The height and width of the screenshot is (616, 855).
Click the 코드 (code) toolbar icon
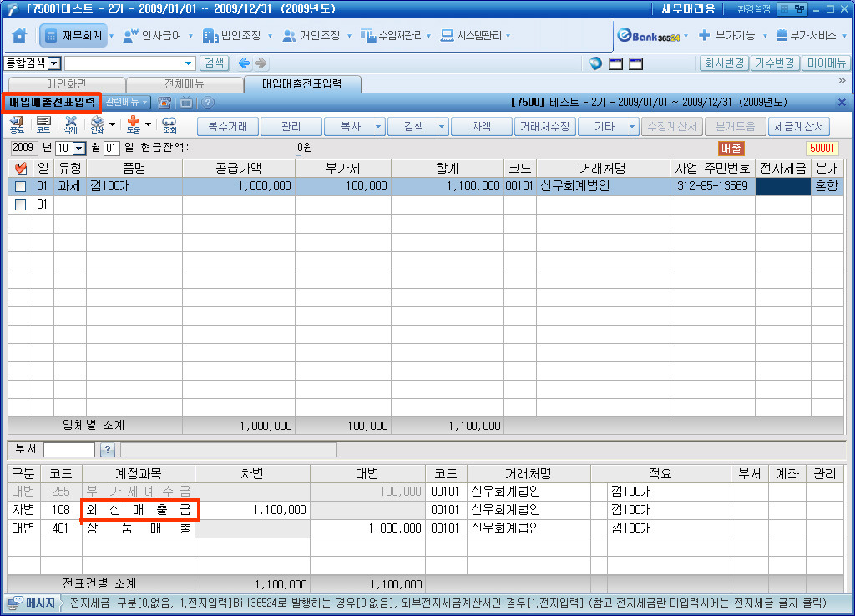43,126
